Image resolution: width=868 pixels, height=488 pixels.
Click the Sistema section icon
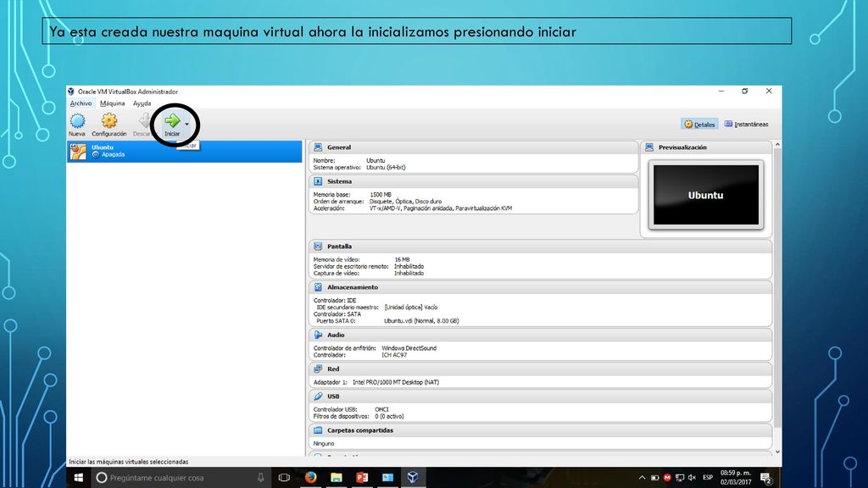click(x=318, y=181)
